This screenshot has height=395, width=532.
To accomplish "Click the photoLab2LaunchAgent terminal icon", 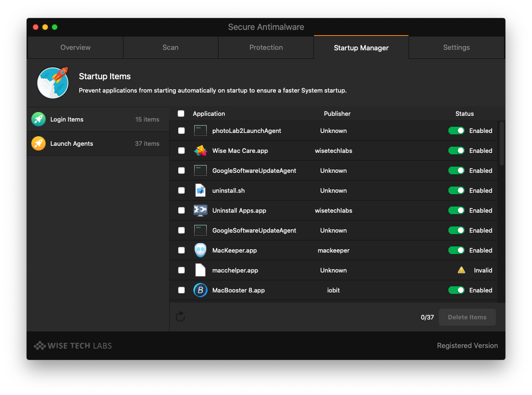I will pyautogui.click(x=200, y=131).
